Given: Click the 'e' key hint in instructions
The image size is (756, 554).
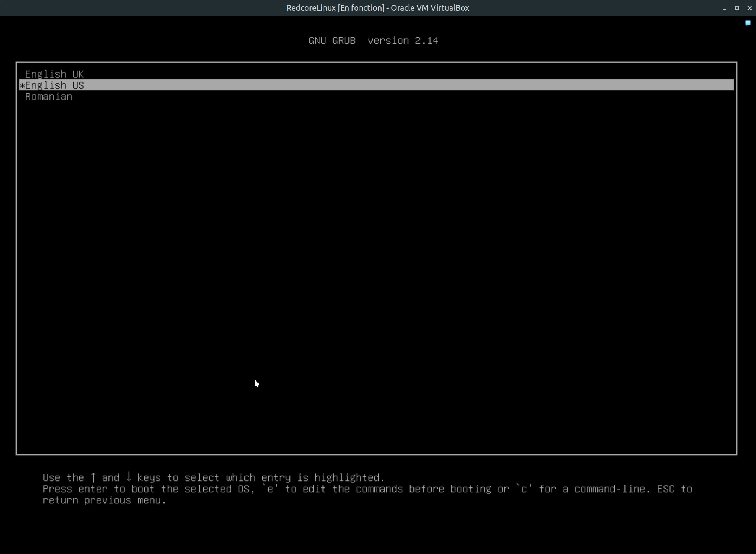Looking at the screenshot, I should pos(270,489).
